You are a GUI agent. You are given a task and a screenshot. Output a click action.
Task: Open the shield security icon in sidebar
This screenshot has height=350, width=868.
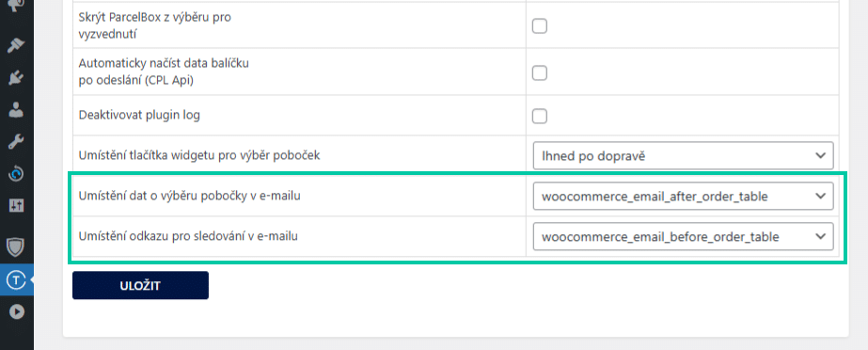[16, 247]
